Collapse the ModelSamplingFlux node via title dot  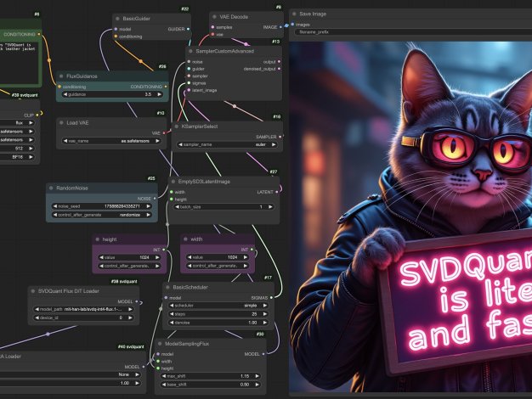tap(160, 344)
